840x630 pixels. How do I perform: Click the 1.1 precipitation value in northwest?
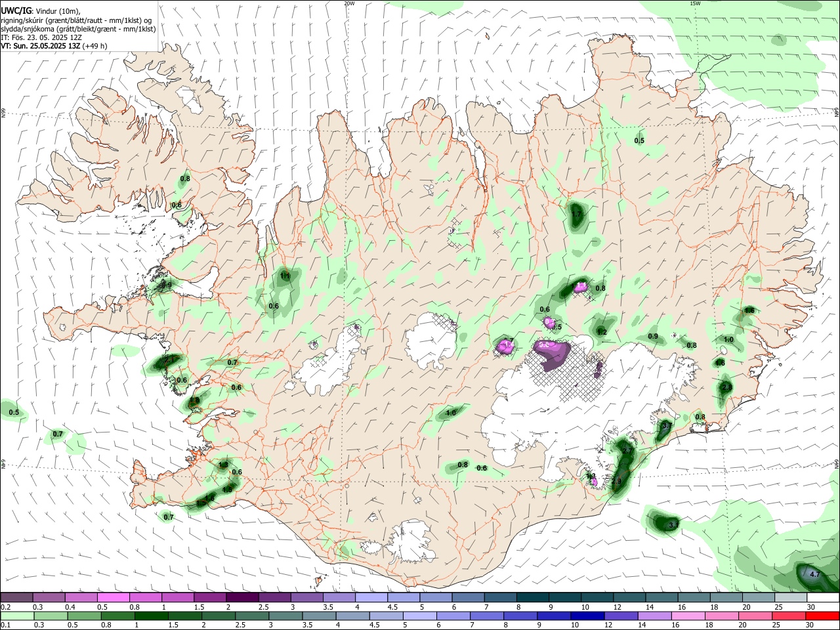(285, 277)
